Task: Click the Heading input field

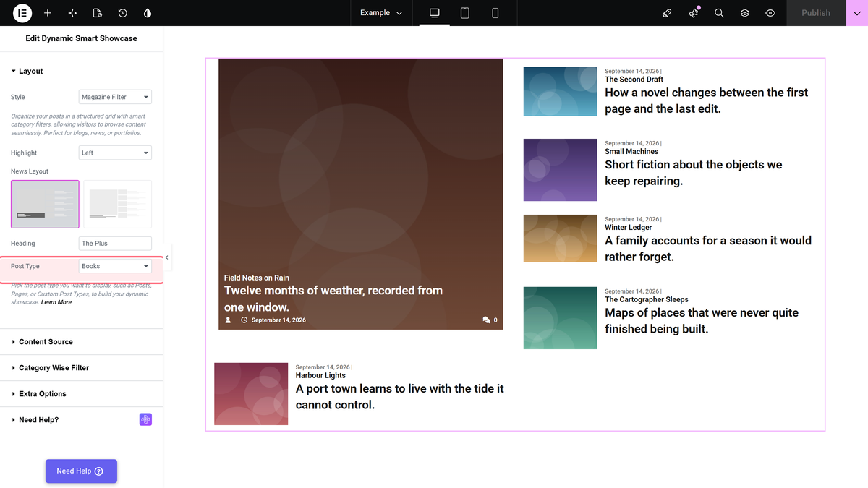Action: click(x=115, y=244)
